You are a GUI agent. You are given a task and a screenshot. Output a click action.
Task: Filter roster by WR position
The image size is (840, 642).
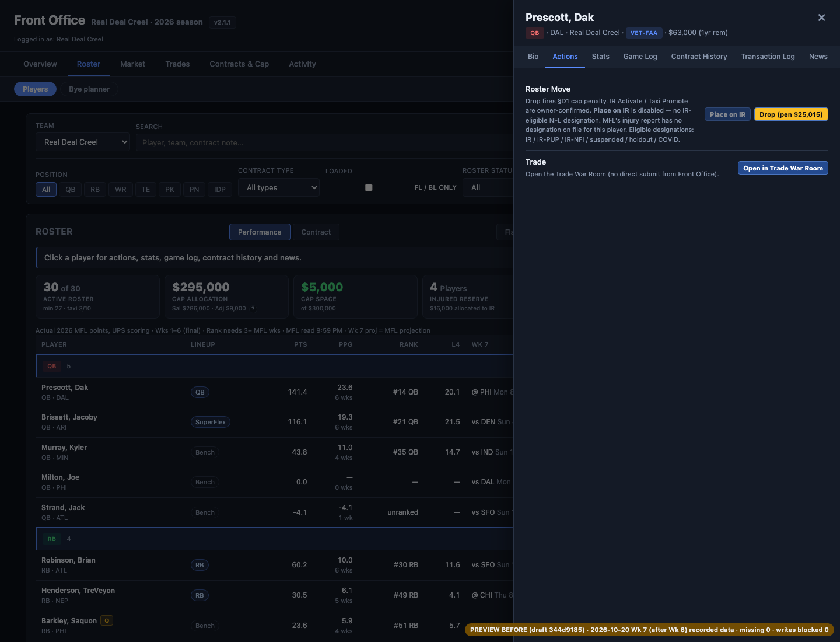point(121,189)
